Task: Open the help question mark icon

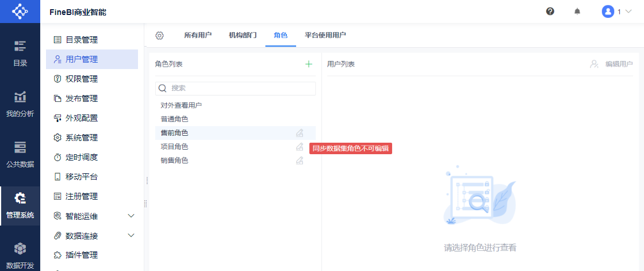Action: [x=550, y=11]
